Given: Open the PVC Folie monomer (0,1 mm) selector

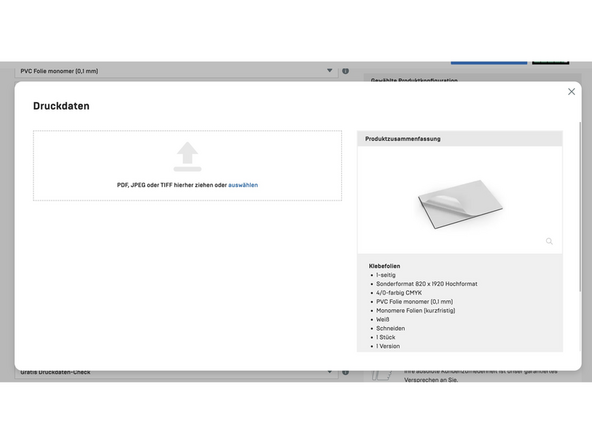Looking at the screenshot, I should pyautogui.click(x=176, y=71).
